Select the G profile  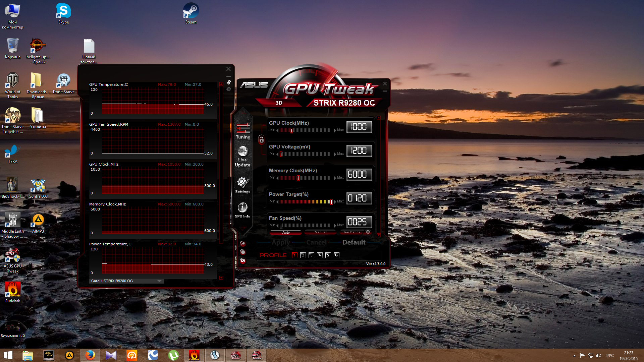336,255
